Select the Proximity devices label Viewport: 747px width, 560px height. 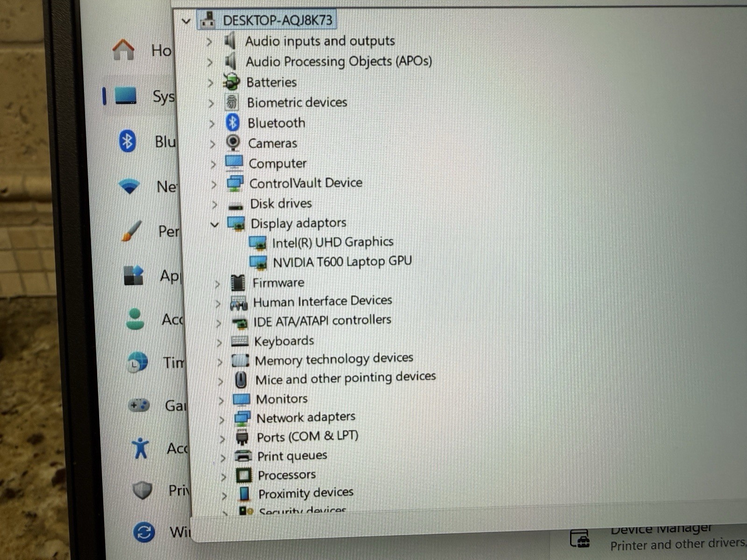pos(306,493)
